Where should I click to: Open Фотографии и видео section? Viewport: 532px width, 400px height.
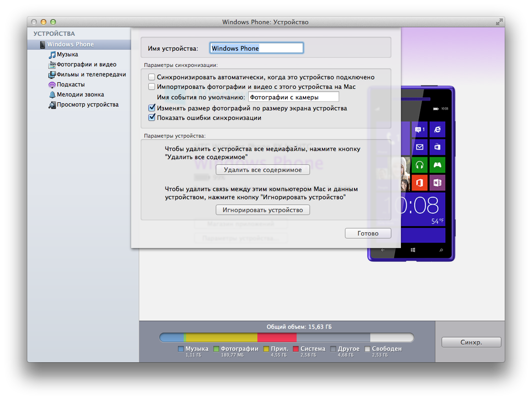86,65
